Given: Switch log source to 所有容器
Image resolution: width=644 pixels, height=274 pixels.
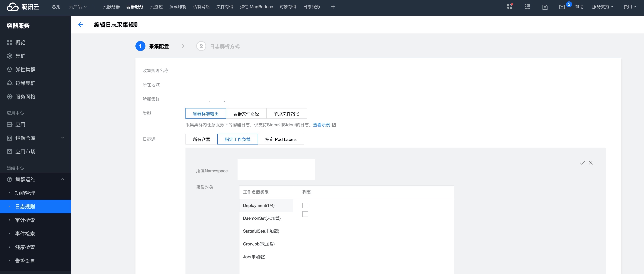Looking at the screenshot, I should [202, 139].
